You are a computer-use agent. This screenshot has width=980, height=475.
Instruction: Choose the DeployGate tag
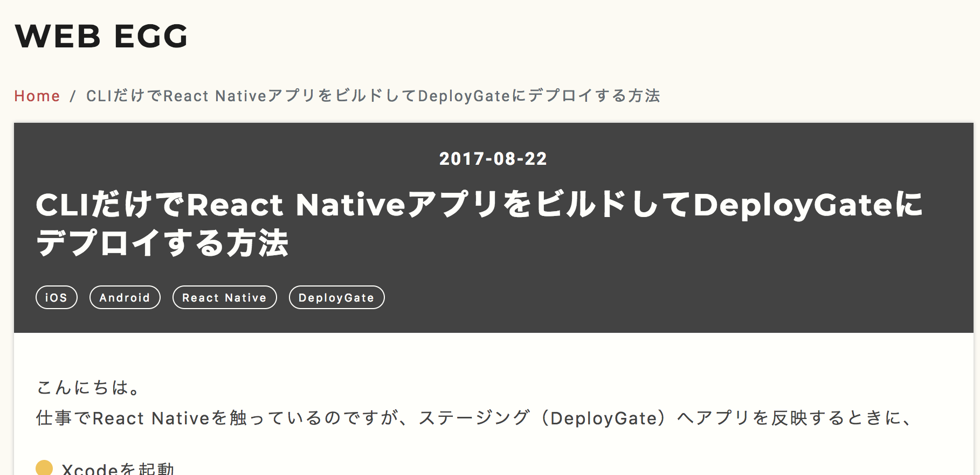pos(337,297)
